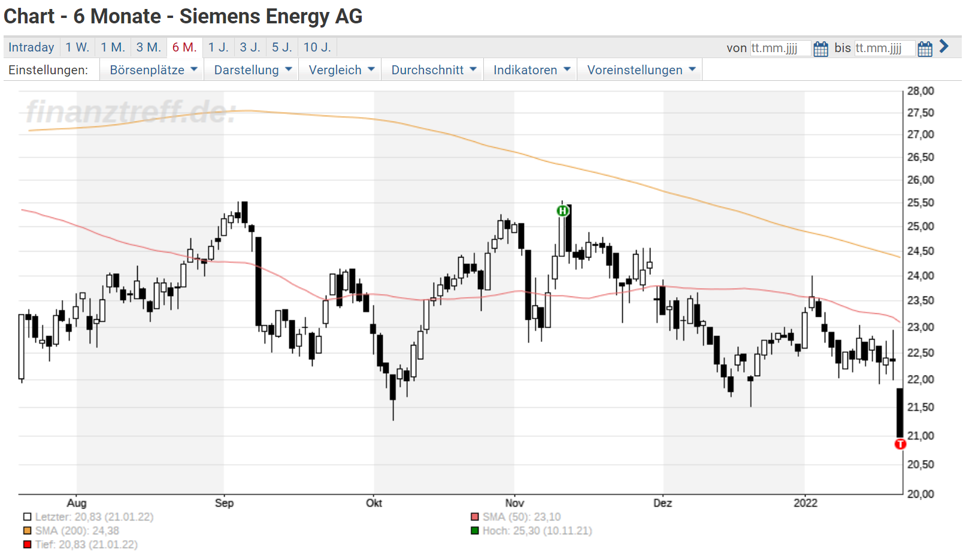
Task: Click the 'Okt' x-axis label
Action: click(374, 503)
